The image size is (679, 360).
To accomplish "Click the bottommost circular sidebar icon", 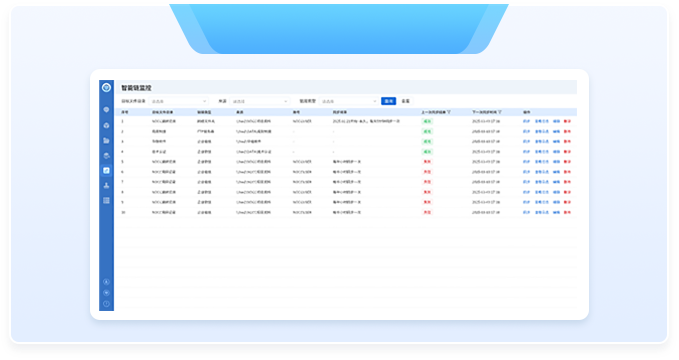I will click(x=106, y=304).
